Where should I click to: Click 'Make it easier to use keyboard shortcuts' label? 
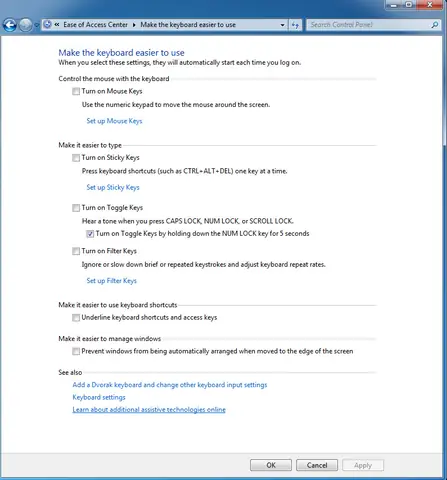point(118,305)
